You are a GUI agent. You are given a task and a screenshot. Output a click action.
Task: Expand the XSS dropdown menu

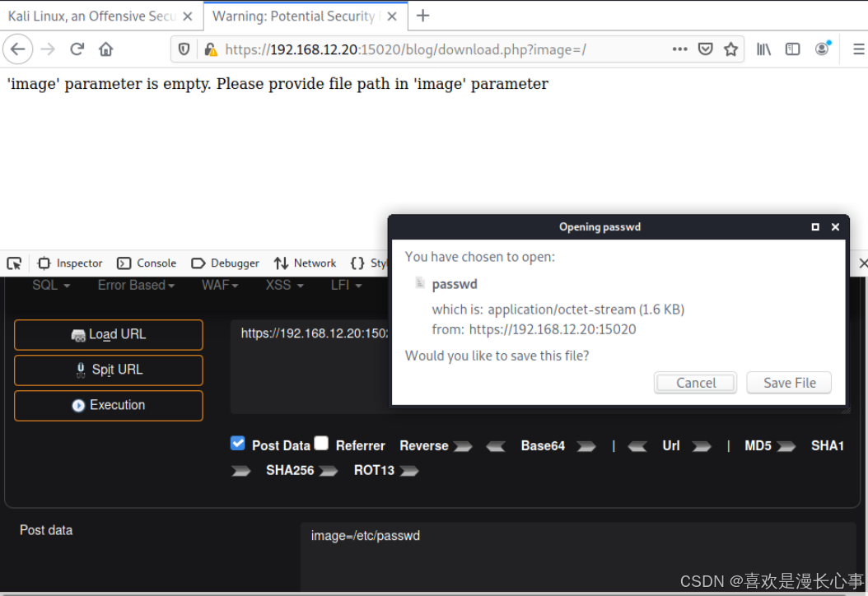tap(285, 285)
